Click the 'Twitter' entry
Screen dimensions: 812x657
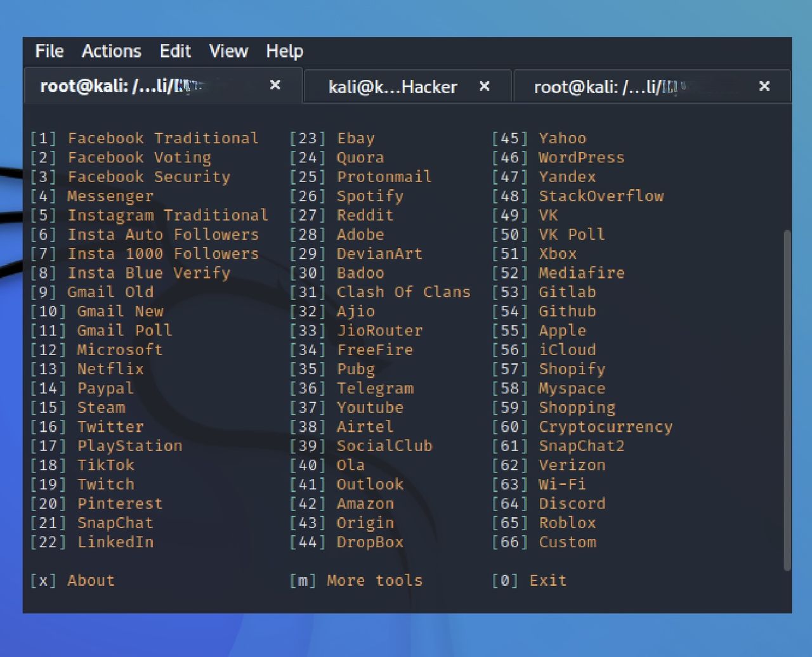110,426
